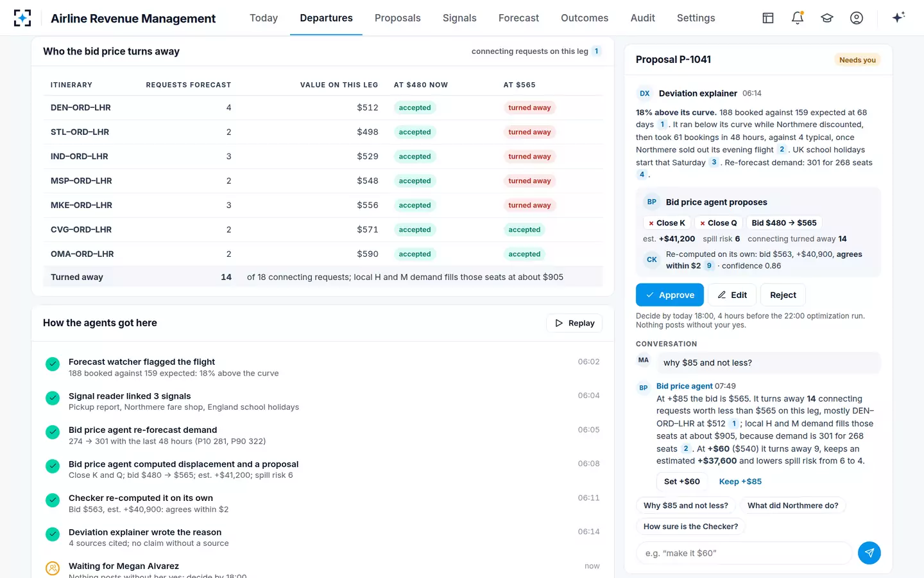924x578 pixels.
Task: Switch to the Today tab
Action: (264, 18)
